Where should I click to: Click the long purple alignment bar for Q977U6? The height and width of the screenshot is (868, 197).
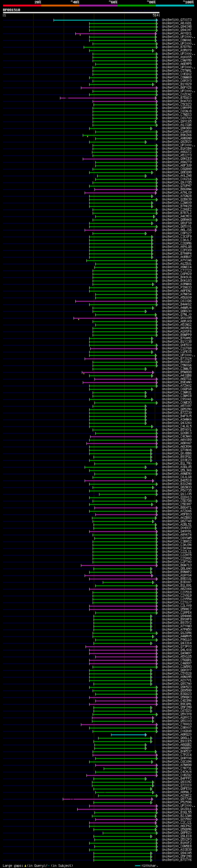click(x=108, y=799)
